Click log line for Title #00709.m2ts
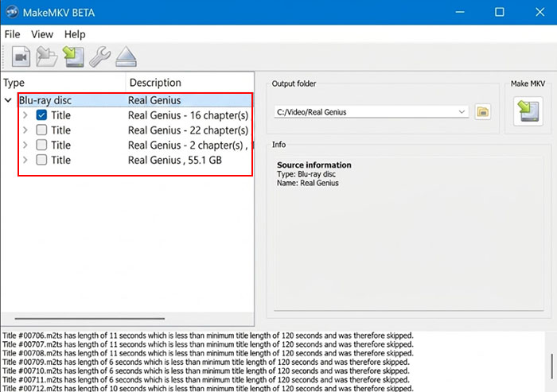The height and width of the screenshot is (392, 557). 206,362
